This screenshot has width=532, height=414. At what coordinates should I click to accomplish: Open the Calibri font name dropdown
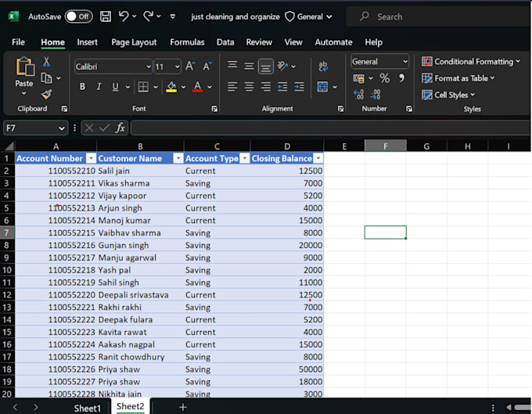click(x=149, y=67)
